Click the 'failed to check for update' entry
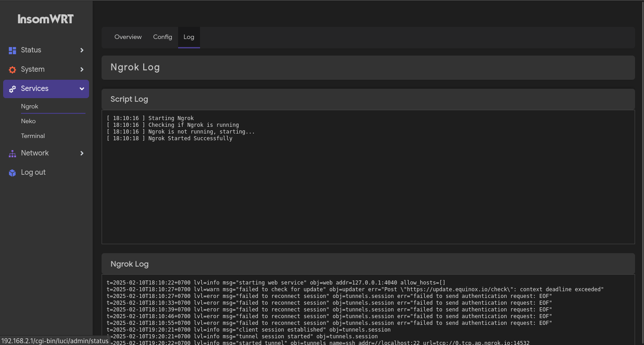The image size is (644, 345). click(x=355, y=289)
